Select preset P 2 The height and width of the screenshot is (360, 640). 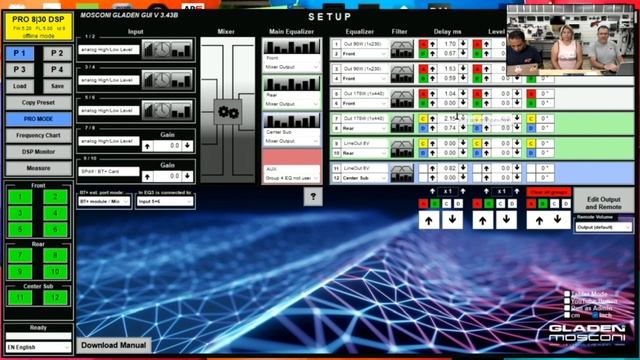pos(57,53)
